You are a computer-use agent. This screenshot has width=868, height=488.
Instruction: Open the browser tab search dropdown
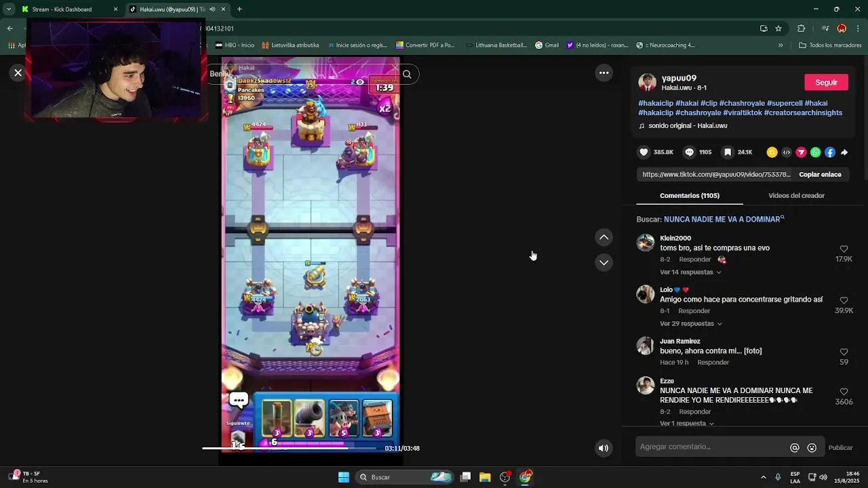tap(9, 9)
